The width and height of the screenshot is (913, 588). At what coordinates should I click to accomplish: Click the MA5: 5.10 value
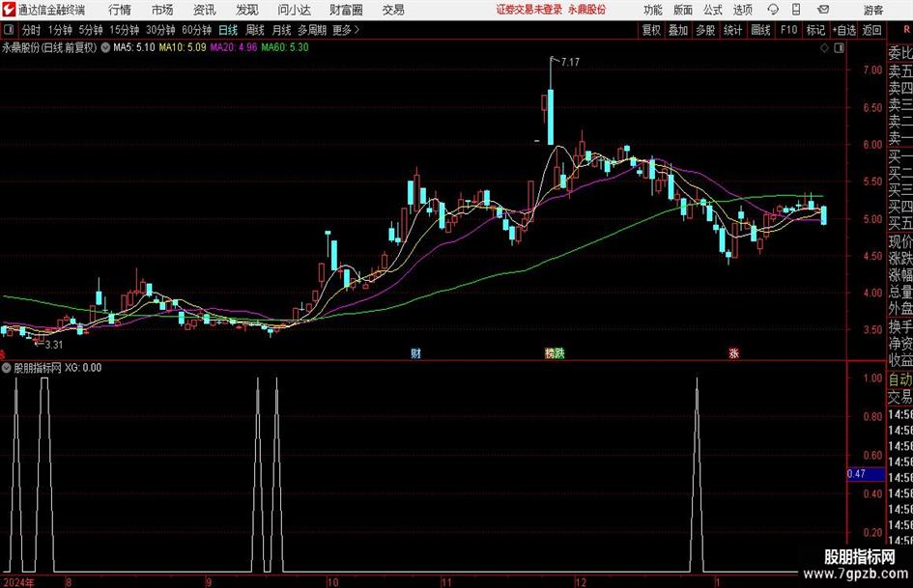click(134, 47)
